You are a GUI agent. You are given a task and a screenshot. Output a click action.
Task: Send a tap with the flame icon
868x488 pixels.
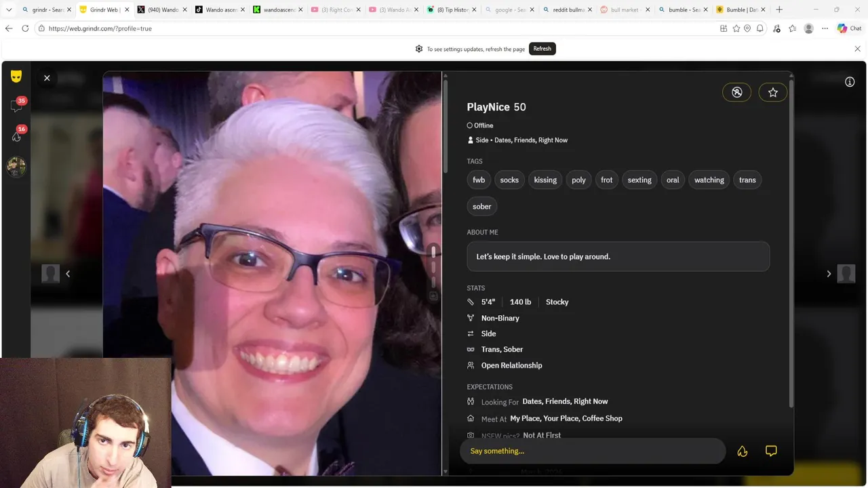[x=743, y=451]
